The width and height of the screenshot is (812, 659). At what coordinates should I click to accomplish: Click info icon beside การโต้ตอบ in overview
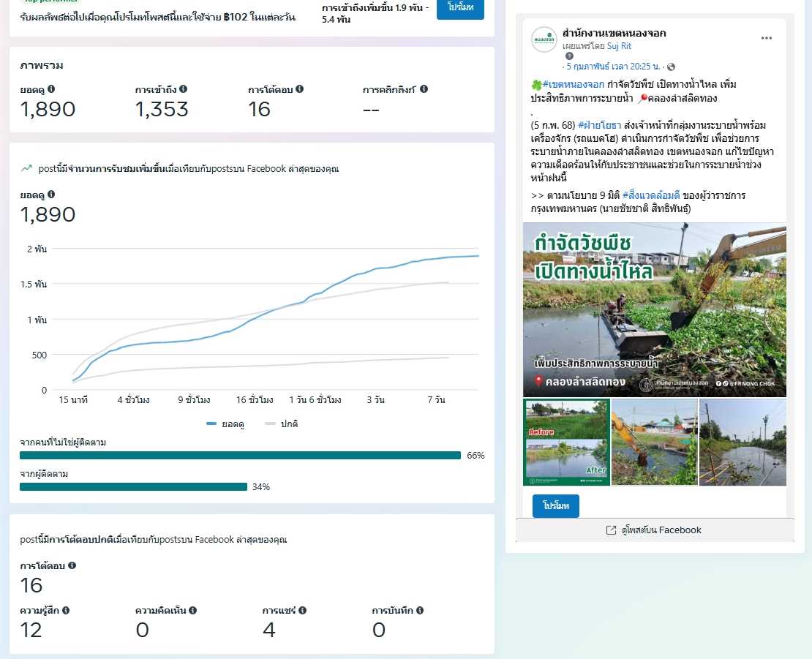click(299, 89)
